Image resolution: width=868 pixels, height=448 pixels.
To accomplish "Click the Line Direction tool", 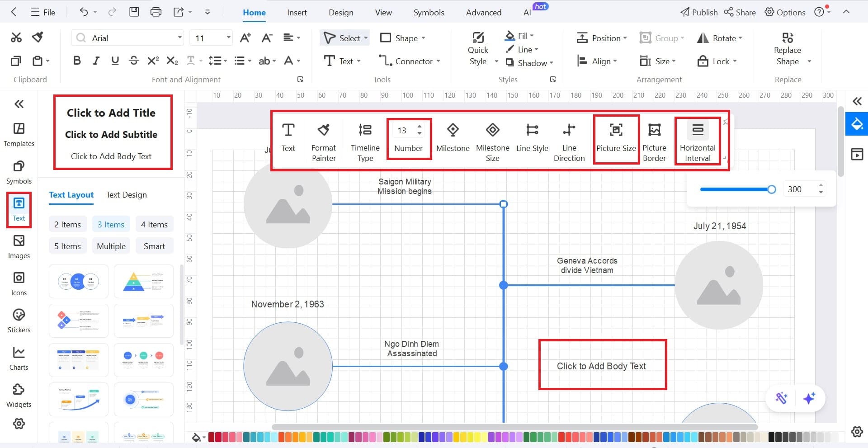I will [569, 141].
